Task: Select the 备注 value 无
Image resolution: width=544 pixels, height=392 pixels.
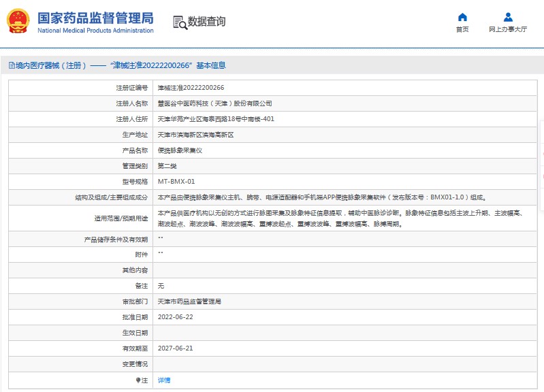Action: click(x=161, y=286)
